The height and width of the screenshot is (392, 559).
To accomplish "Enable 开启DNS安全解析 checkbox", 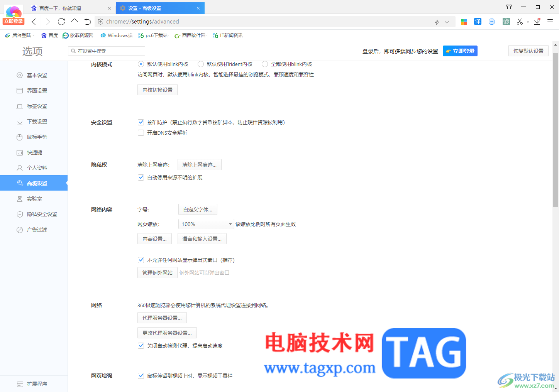I will 141,133.
